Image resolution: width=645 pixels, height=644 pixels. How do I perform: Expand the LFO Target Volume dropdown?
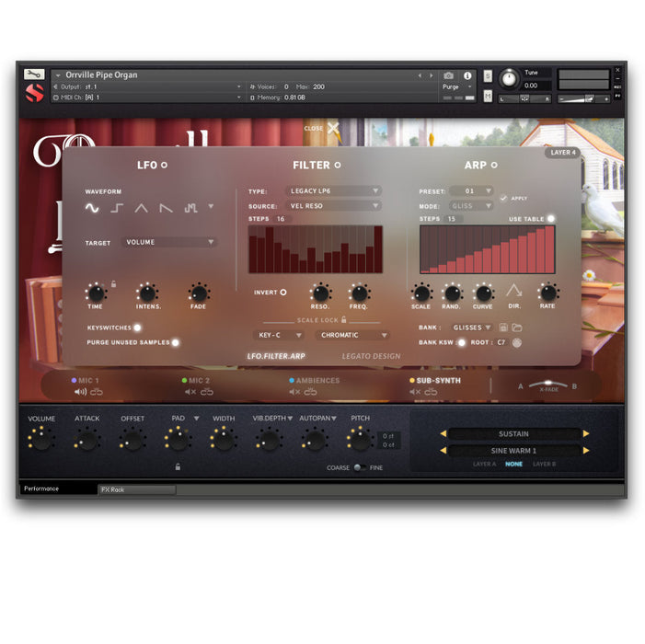[169, 243]
